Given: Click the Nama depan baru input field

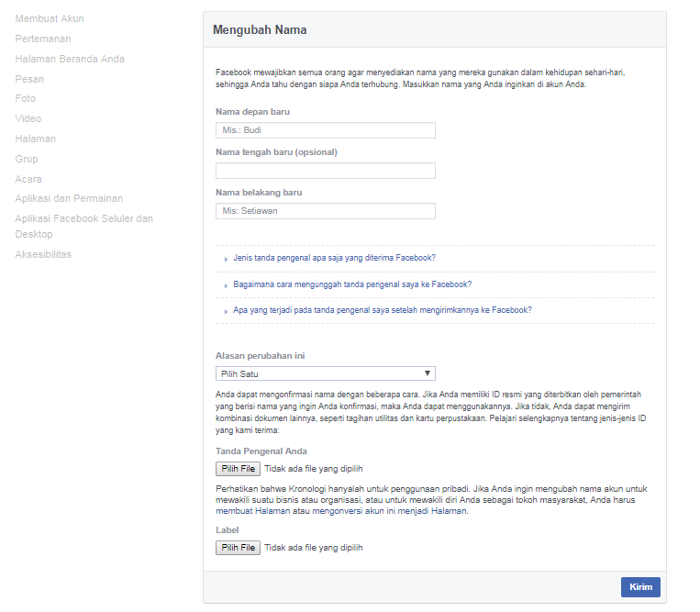Looking at the screenshot, I should 326,130.
